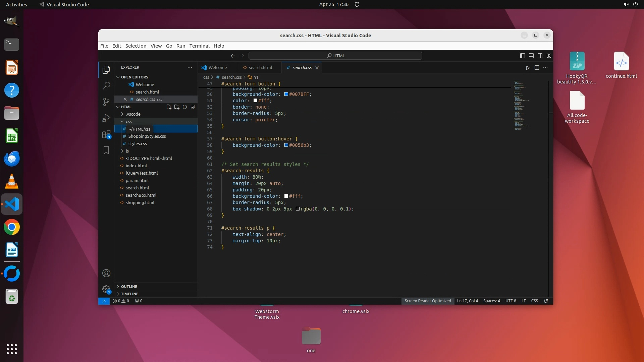Screen dimensions: 644x362
Task: Click the split editor right icon
Action: pos(537,68)
